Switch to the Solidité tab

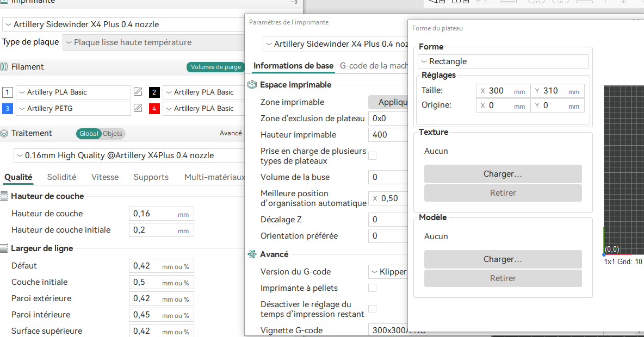[x=61, y=177]
